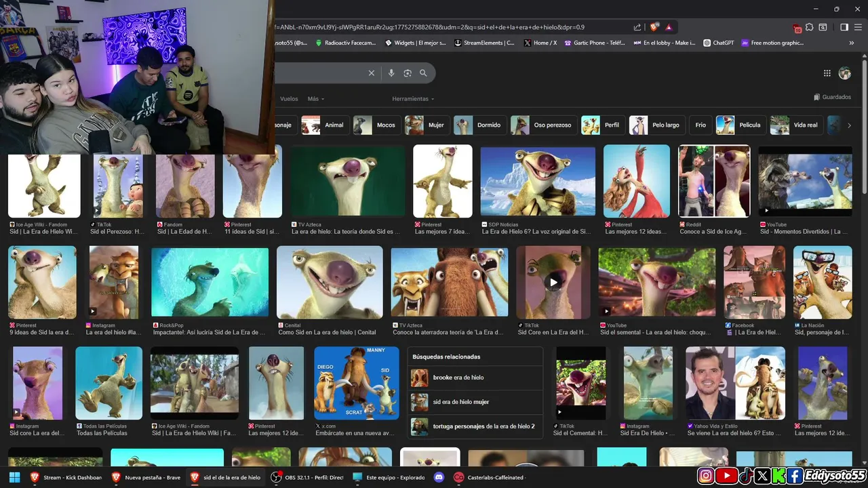The height and width of the screenshot is (488, 868).
Task: Open related search brooke era de hielo
Action: tap(475, 378)
